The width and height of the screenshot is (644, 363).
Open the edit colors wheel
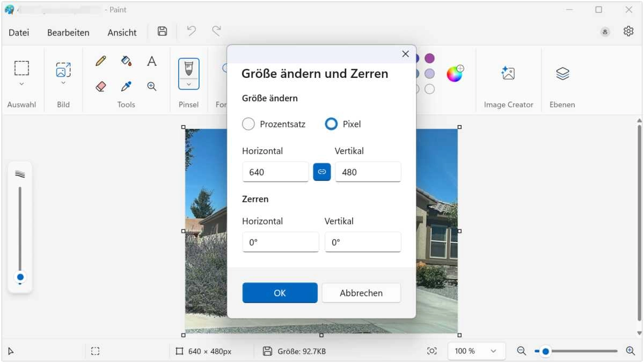click(455, 74)
